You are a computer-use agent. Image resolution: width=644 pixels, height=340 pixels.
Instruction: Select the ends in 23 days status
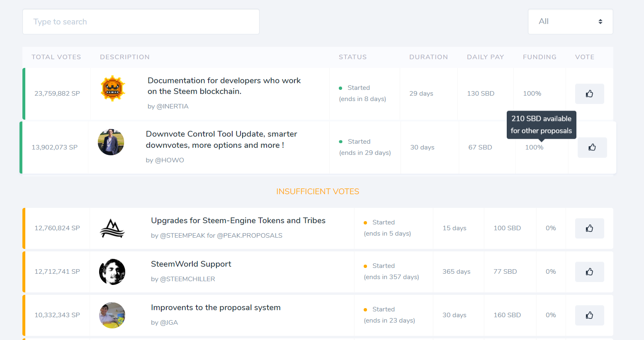point(389,321)
